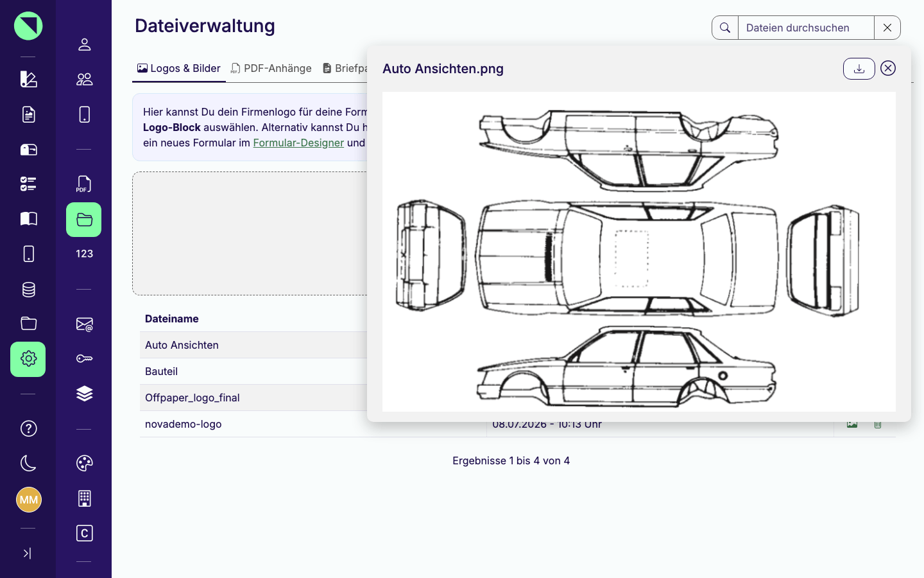Image resolution: width=924 pixels, height=578 pixels.
Task: Click the car views preview image
Action: (638, 252)
